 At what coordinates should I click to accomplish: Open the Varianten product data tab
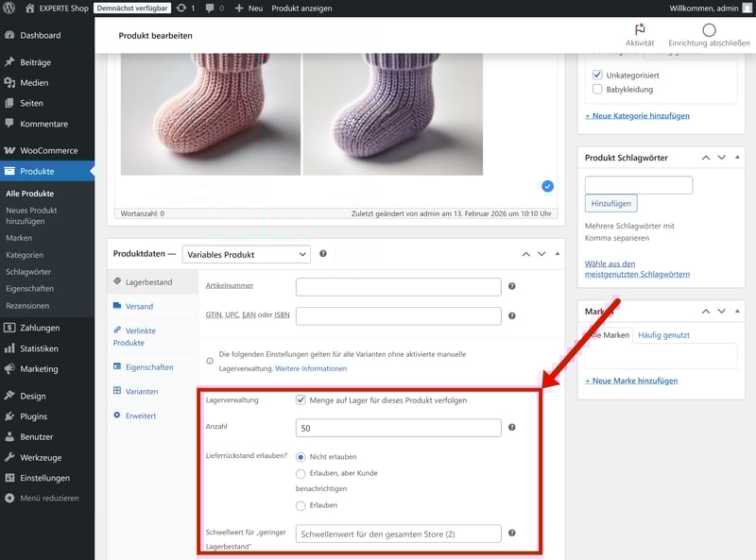tap(142, 391)
